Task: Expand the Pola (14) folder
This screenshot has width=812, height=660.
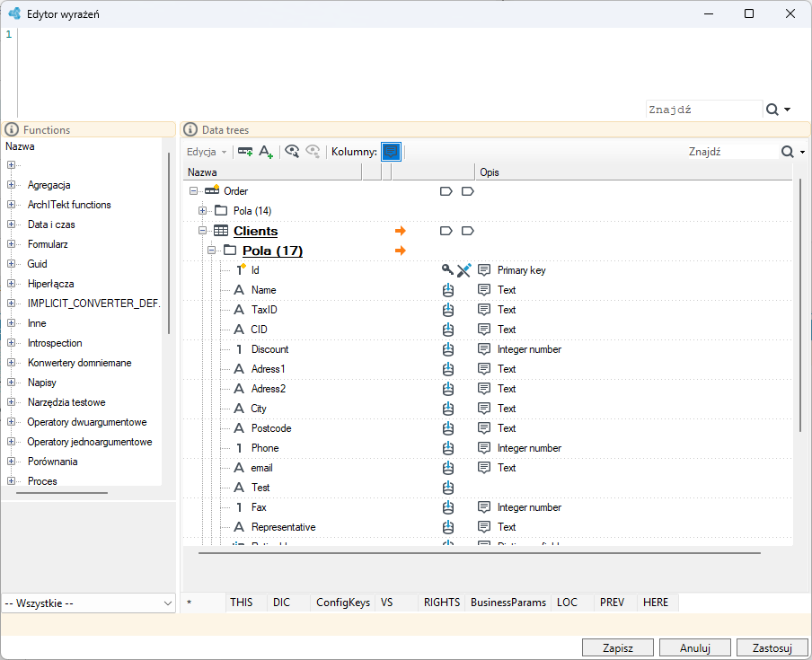Action: (x=202, y=211)
